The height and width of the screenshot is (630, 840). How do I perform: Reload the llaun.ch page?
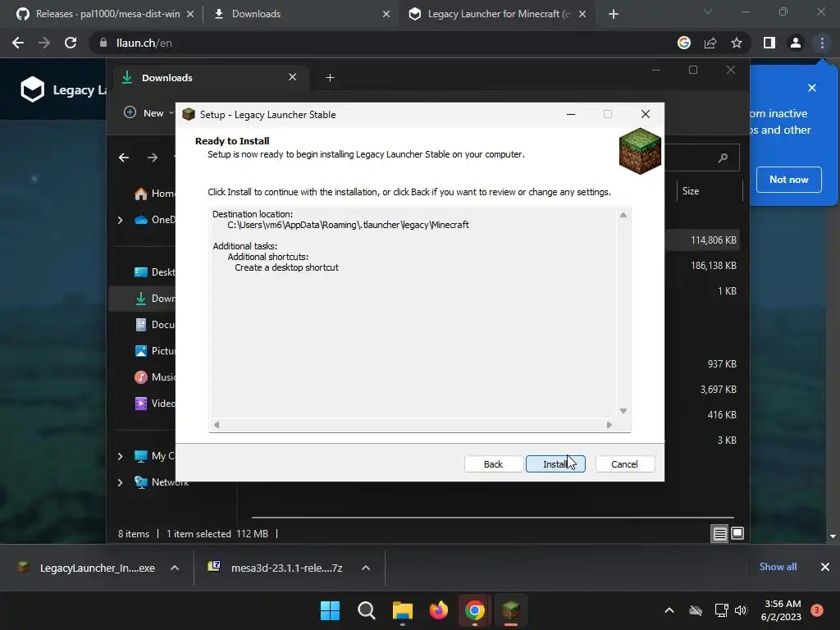(x=71, y=43)
